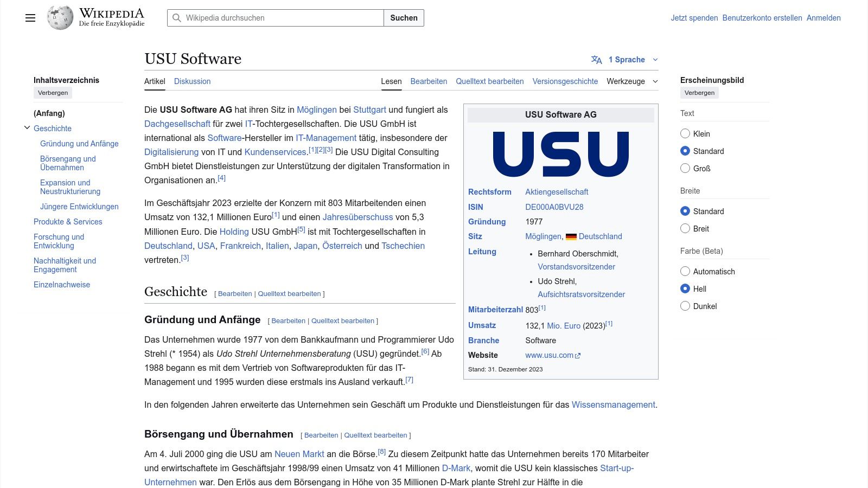Select the Breit width option

(685, 228)
